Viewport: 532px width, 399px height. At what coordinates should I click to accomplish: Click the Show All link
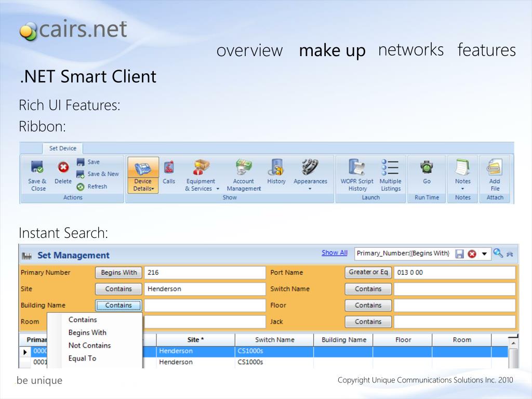coord(335,253)
